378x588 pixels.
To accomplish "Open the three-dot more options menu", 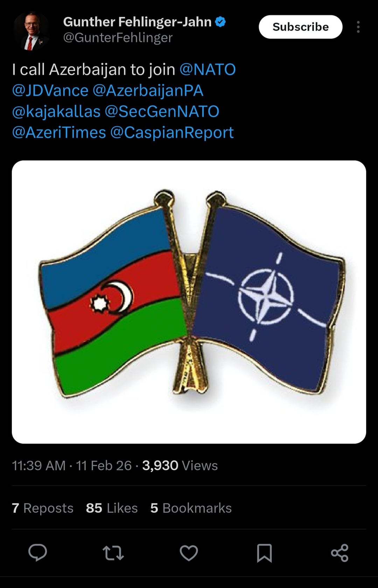I will click(x=358, y=27).
